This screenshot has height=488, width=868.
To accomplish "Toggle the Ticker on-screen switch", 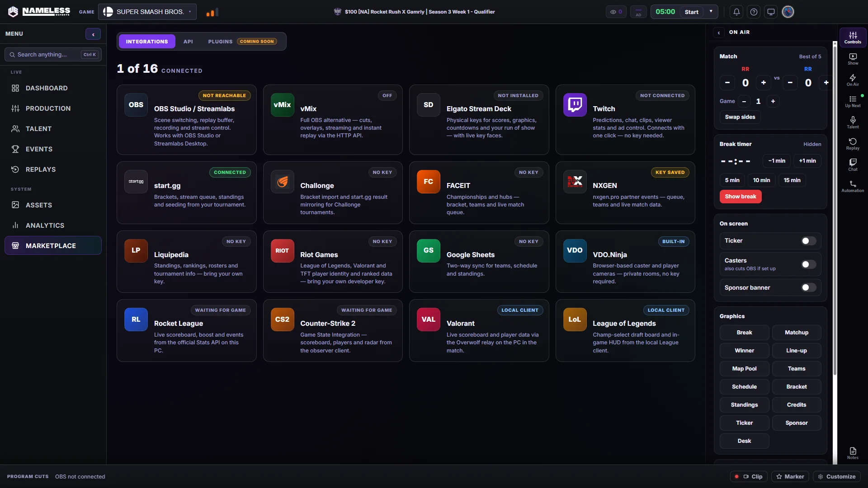I will [809, 241].
